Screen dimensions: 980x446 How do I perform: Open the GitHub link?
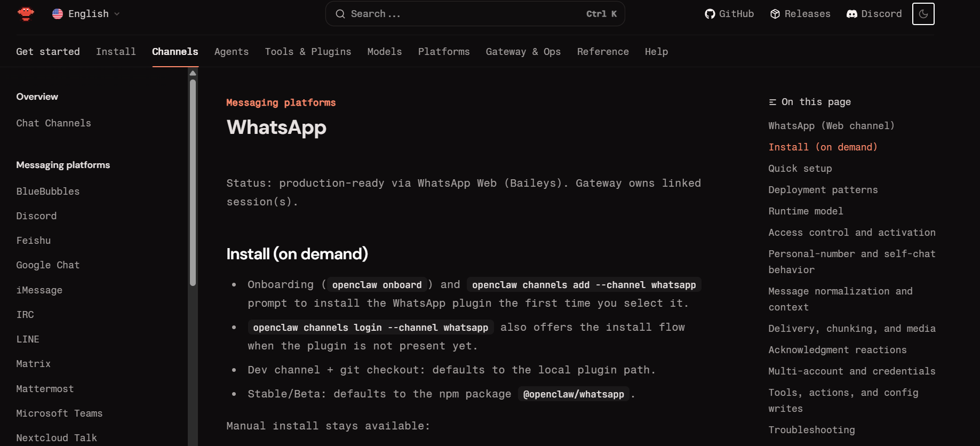point(729,14)
